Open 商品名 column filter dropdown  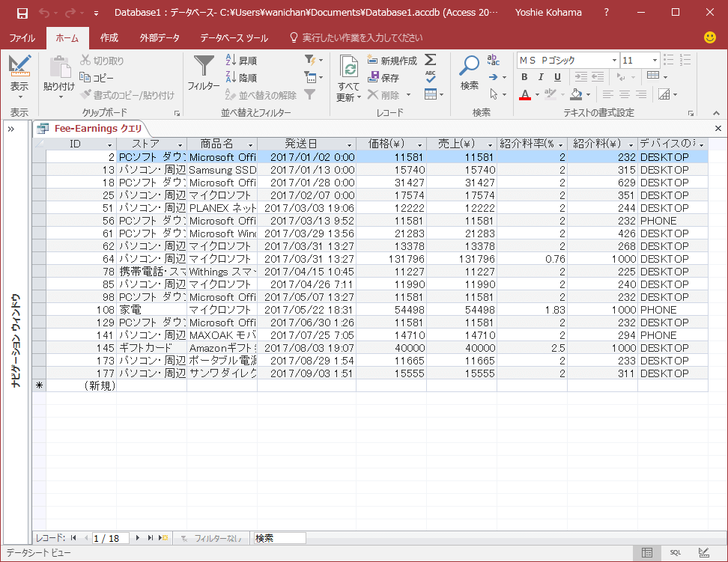(x=251, y=144)
